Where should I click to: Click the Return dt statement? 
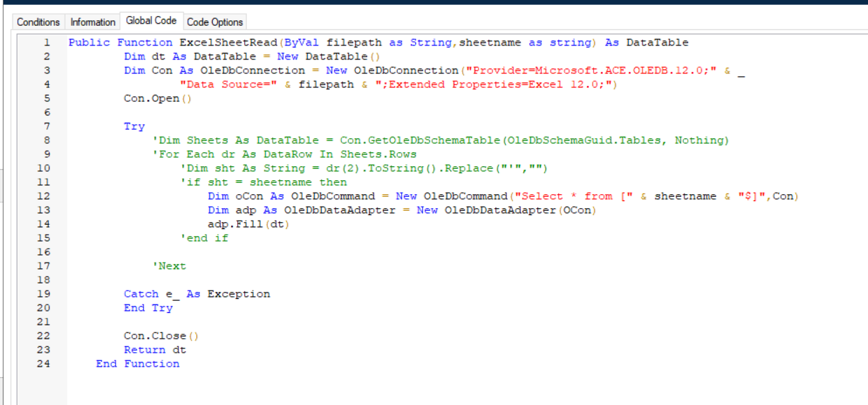click(x=154, y=349)
